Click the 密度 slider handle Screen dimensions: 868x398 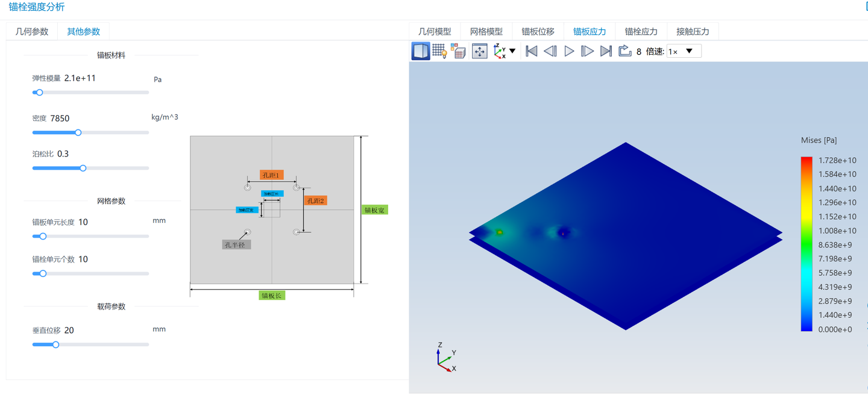[78, 132]
